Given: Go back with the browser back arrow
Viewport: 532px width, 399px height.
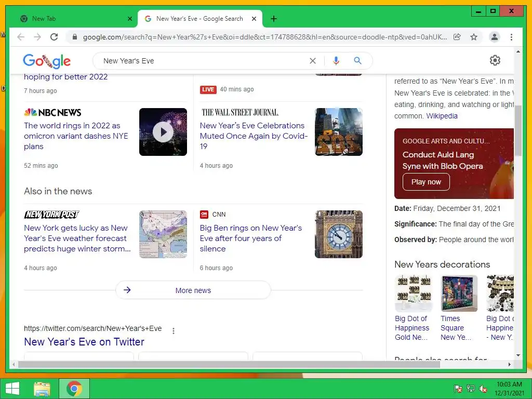Looking at the screenshot, I should [21, 37].
